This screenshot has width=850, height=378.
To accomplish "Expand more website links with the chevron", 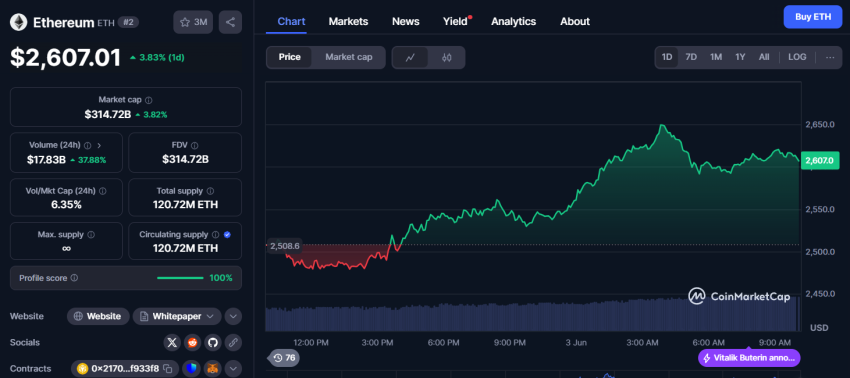I will [233, 316].
